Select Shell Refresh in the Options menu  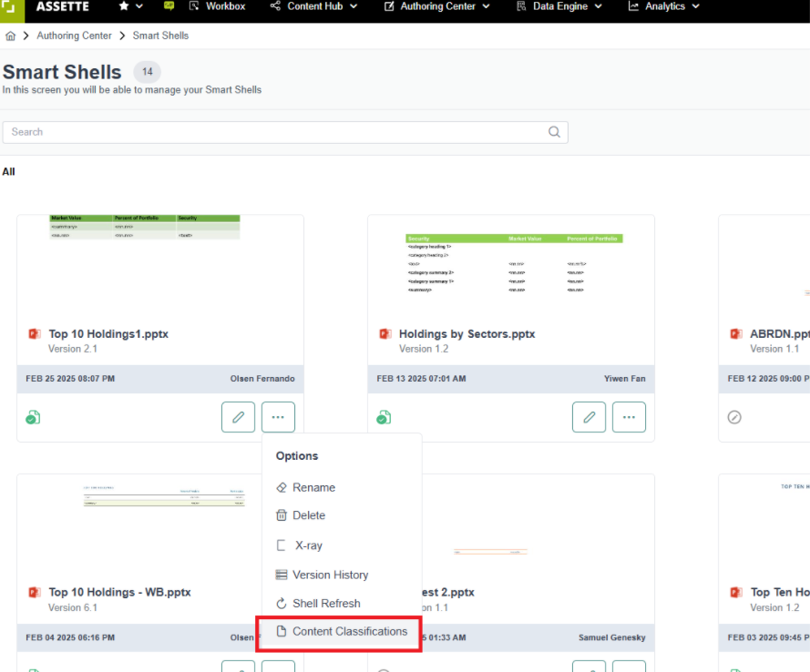318,604
